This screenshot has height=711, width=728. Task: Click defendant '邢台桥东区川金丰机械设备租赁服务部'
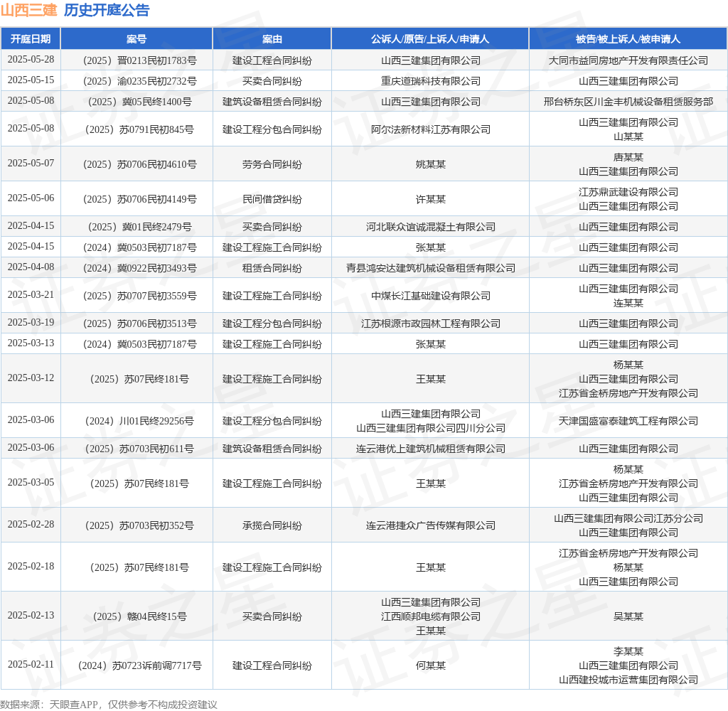(628, 102)
